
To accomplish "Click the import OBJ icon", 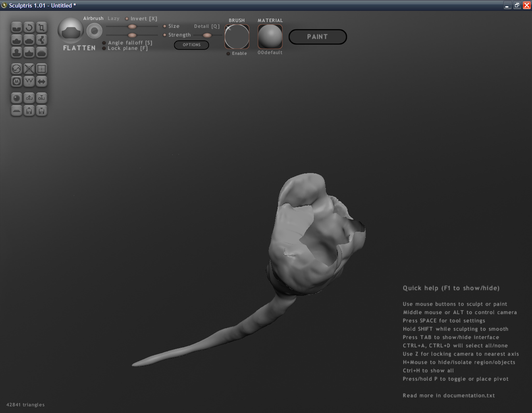I will pyautogui.click(x=29, y=98).
